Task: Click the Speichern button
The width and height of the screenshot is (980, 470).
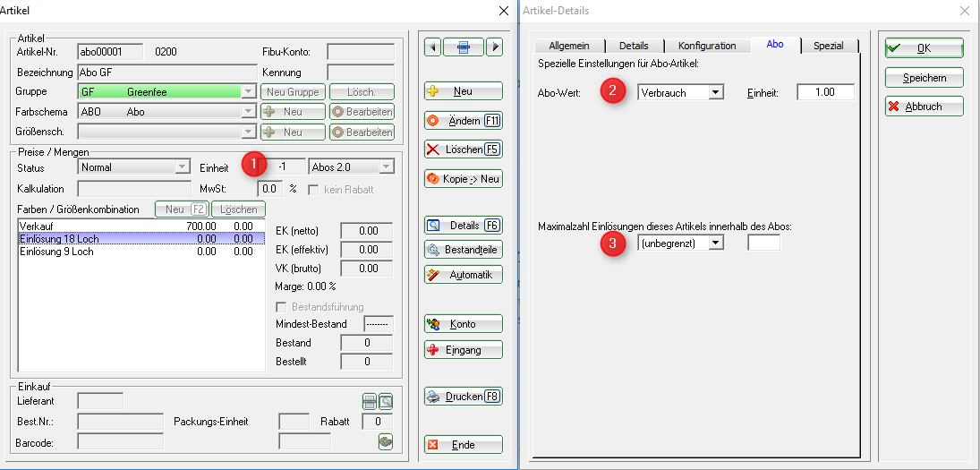Action: click(924, 78)
